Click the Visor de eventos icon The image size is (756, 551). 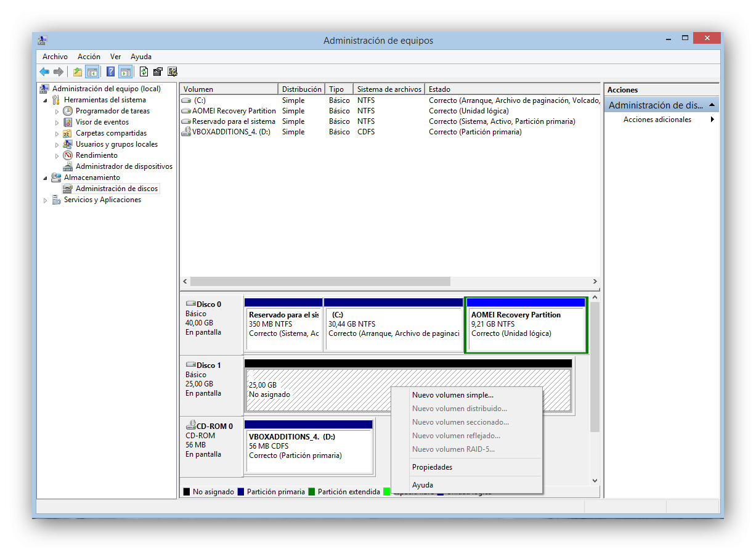pos(68,122)
